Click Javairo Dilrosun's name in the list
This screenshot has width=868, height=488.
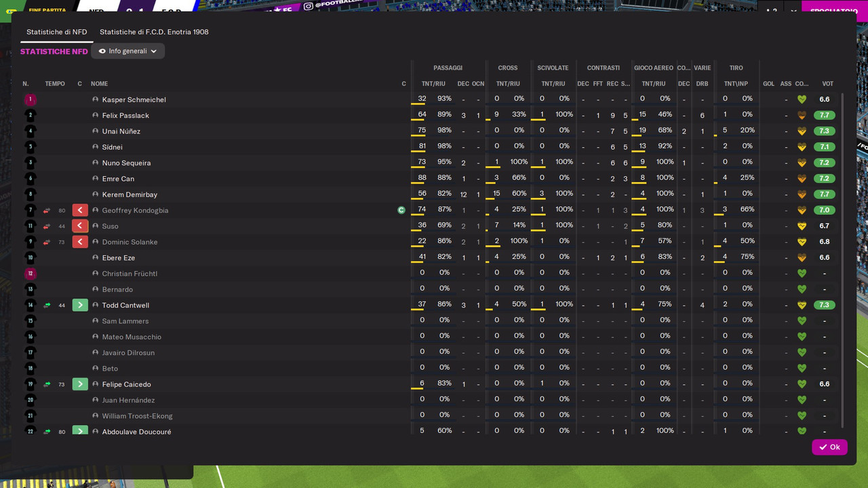point(128,352)
